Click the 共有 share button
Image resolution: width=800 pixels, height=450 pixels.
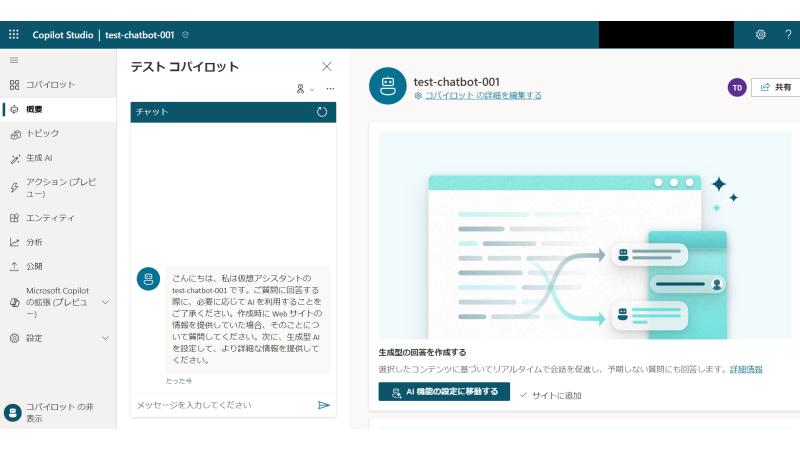coord(776,87)
